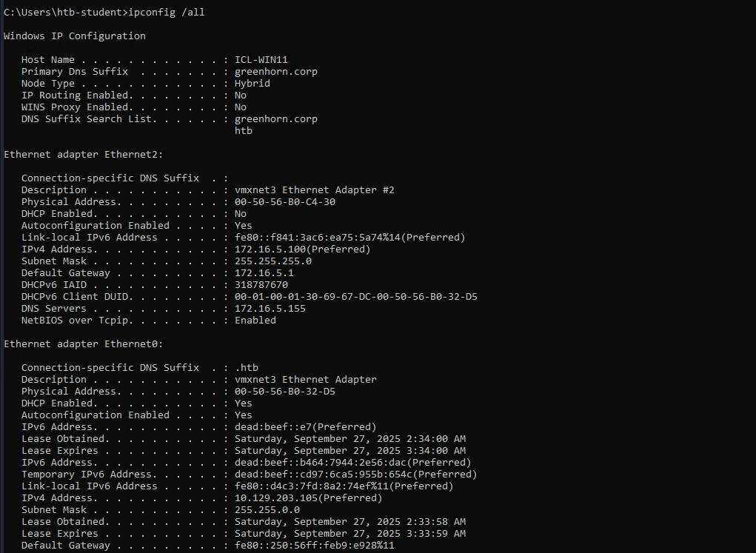Click the Windows IP Configuration heading
This screenshot has height=553, width=756.
coord(75,36)
